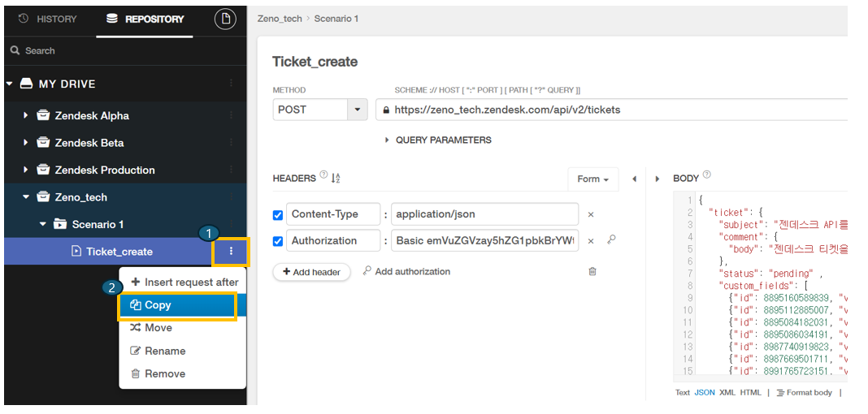Image resolution: width=868 pixels, height=414 pixels.
Task: Remove the Content-Type header row
Action: coord(591,214)
